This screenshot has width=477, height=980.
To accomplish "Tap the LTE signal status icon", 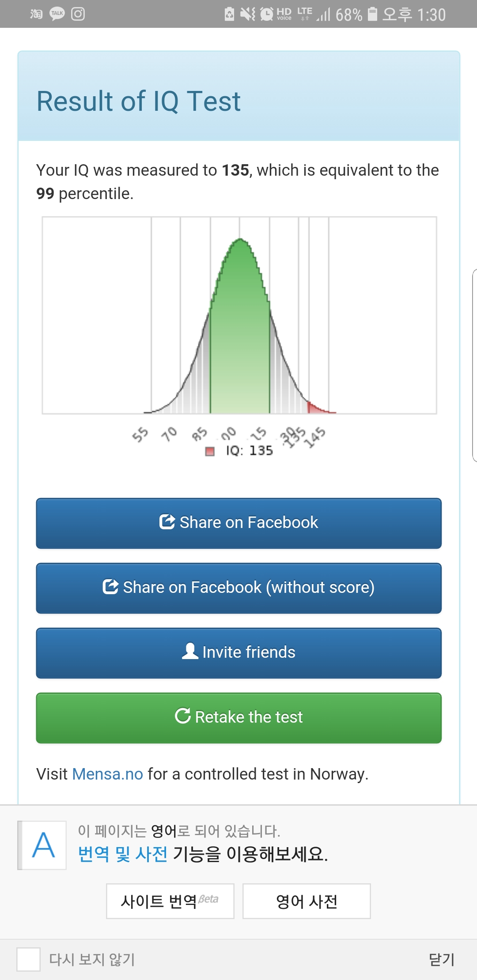I will [305, 14].
